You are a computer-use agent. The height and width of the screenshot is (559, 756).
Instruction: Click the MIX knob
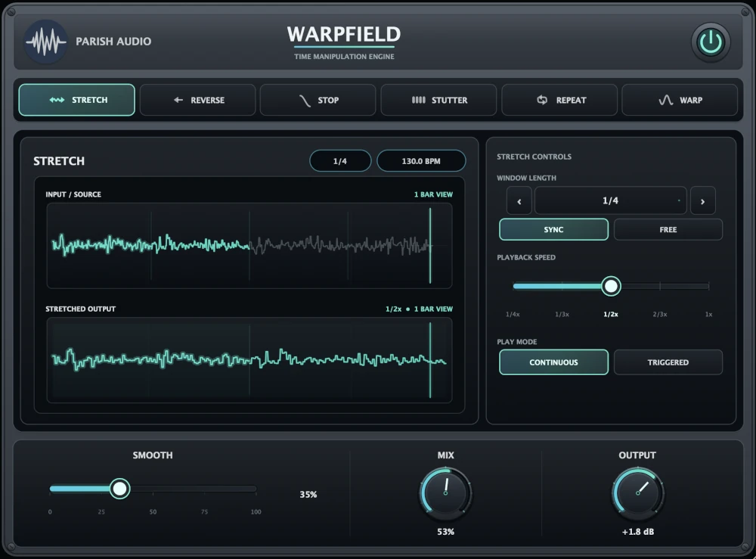445,493
